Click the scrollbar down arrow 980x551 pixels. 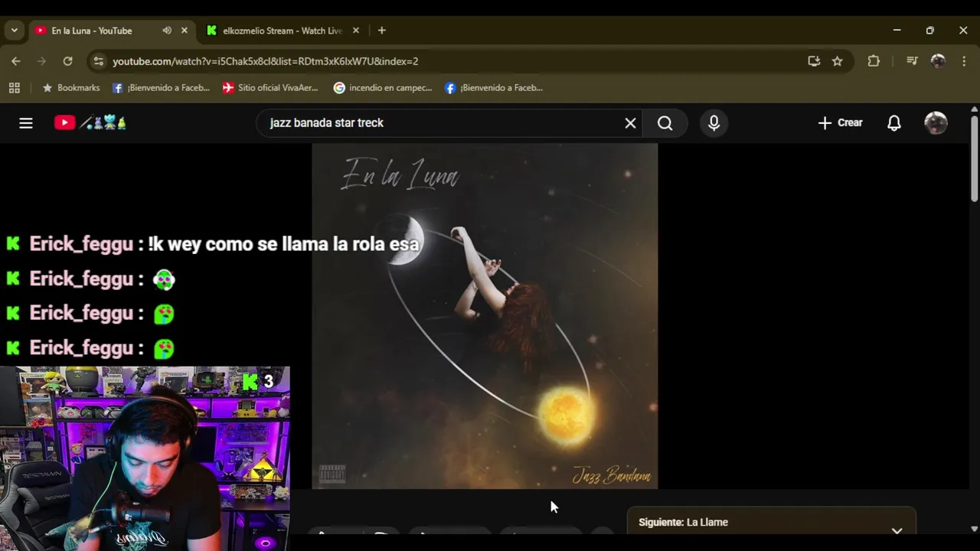[974, 529]
